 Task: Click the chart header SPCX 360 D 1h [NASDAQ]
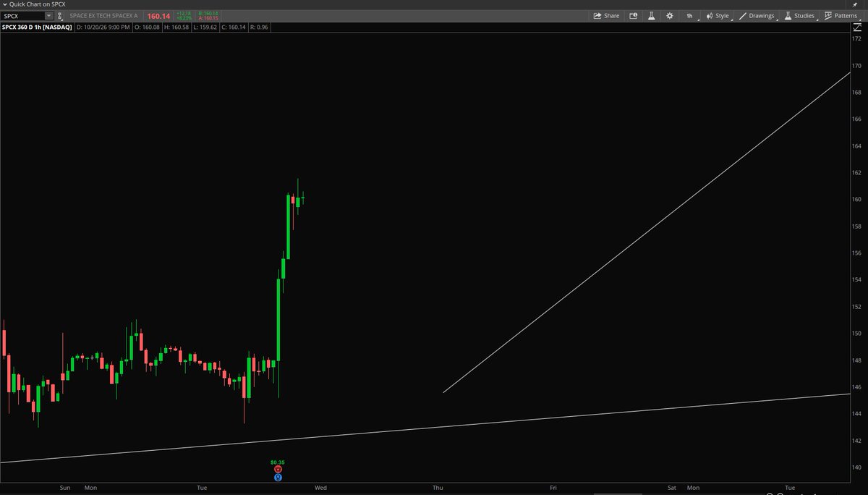coord(36,27)
